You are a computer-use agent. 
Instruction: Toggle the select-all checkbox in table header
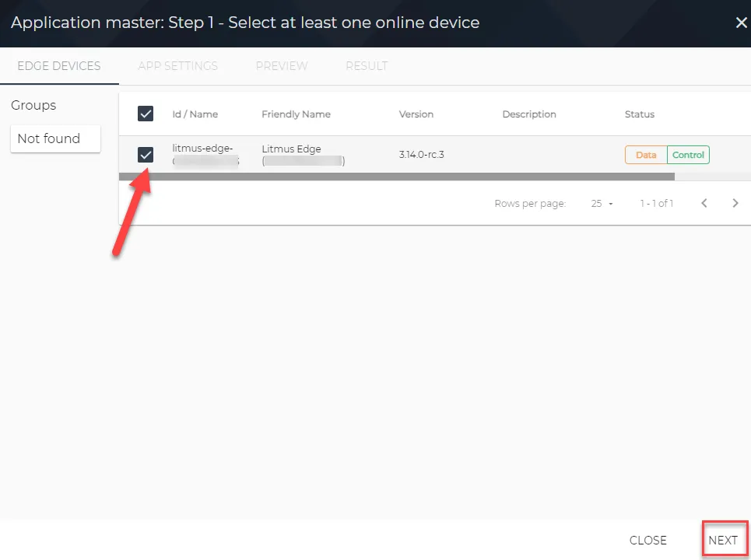[145, 114]
